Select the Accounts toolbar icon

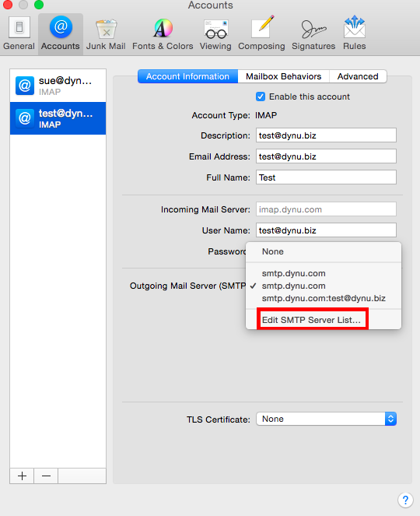pyautogui.click(x=61, y=33)
